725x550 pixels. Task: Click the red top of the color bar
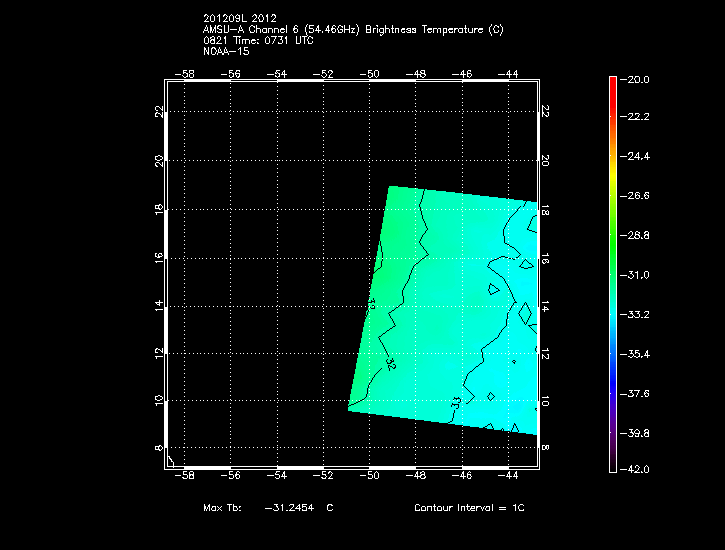coord(612,85)
